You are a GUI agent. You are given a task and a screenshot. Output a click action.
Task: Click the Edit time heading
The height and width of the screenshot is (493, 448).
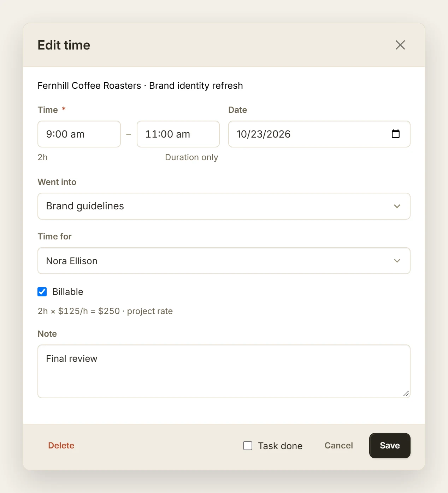point(64,45)
